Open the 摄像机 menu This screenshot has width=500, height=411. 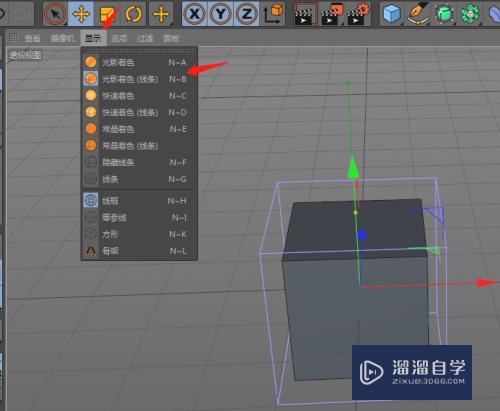63,38
